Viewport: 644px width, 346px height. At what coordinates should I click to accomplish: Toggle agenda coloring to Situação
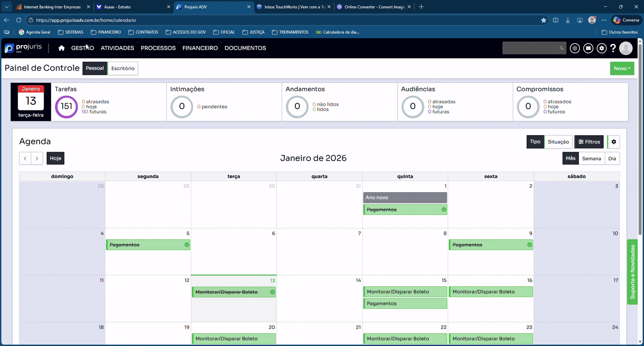pyautogui.click(x=558, y=142)
